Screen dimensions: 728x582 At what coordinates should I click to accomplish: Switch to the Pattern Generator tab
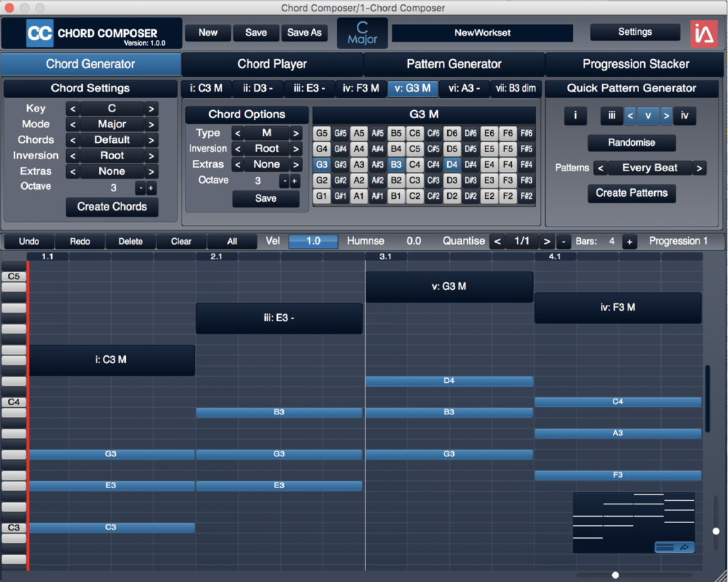[454, 64]
